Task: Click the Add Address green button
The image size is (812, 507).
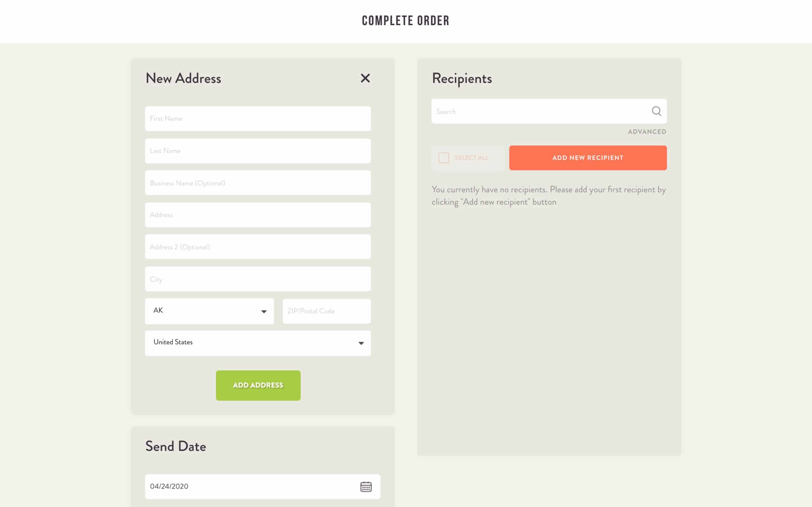Action: click(x=258, y=385)
